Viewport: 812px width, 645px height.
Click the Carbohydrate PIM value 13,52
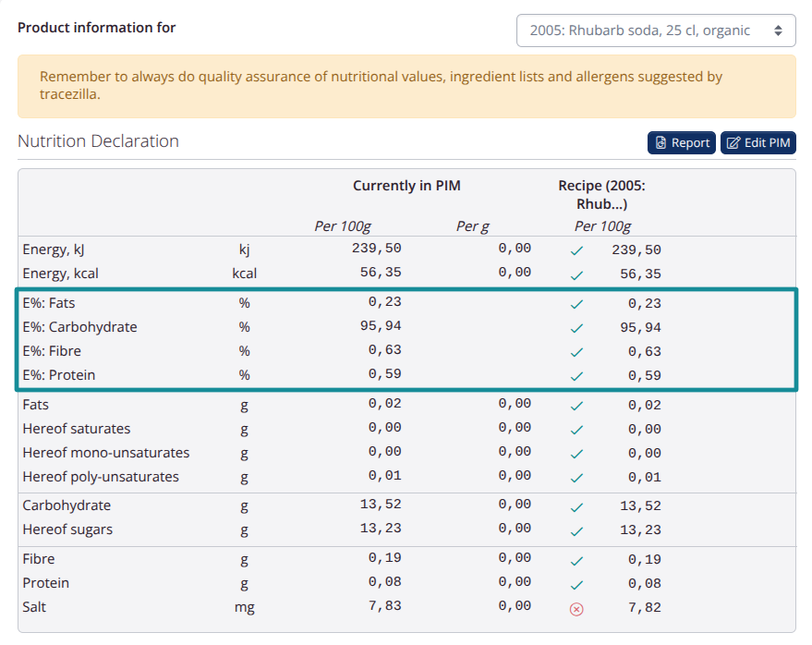tap(381, 505)
